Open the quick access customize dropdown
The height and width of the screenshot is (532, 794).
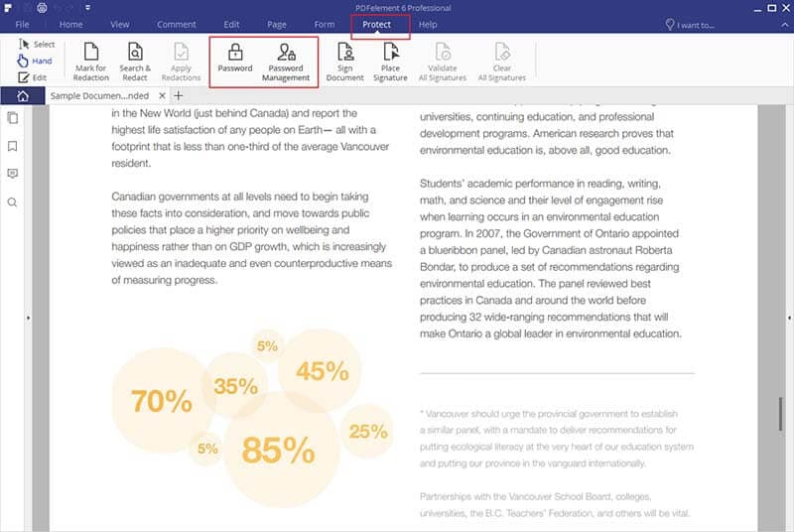pyautogui.click(x=87, y=8)
